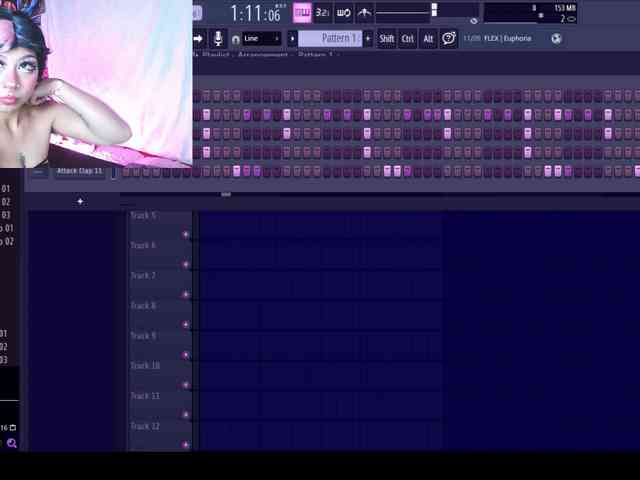Click the microphone record icon
Screen dimensions: 640x480
(x=219, y=39)
